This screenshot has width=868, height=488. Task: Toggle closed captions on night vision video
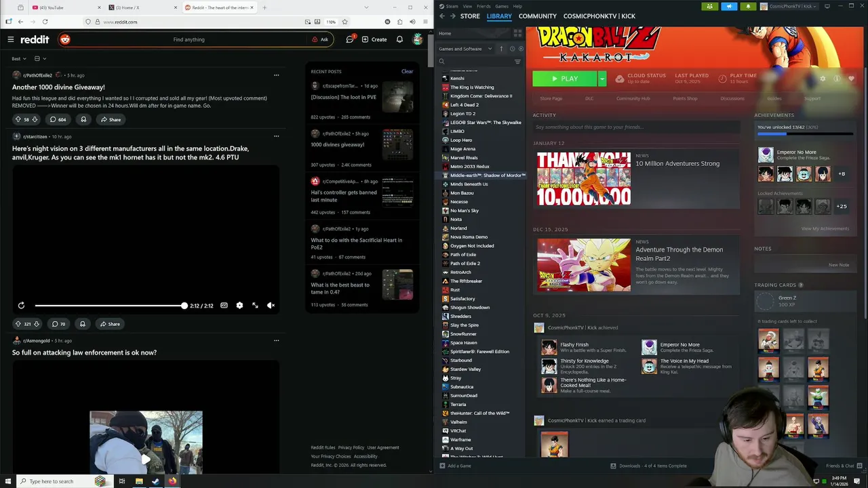(x=224, y=306)
